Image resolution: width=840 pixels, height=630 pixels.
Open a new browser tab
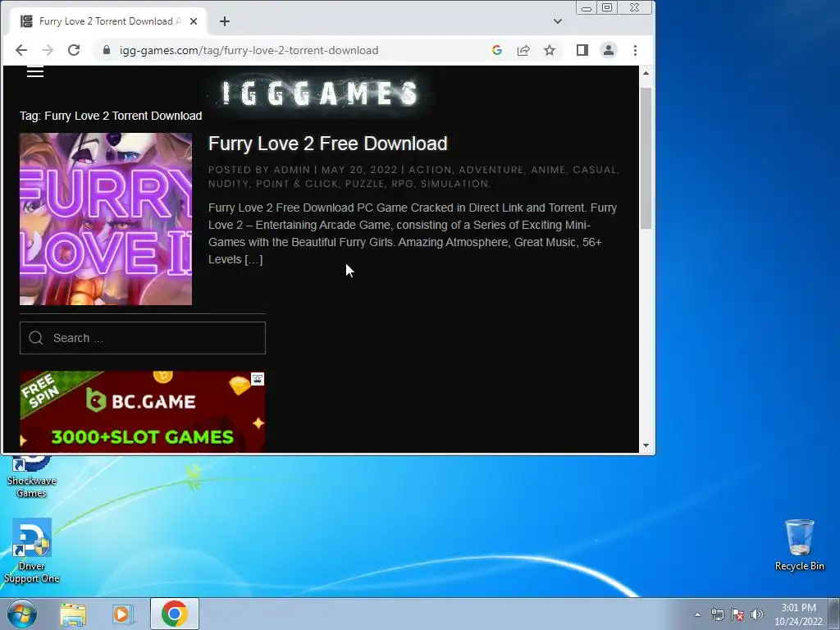pyautogui.click(x=225, y=21)
